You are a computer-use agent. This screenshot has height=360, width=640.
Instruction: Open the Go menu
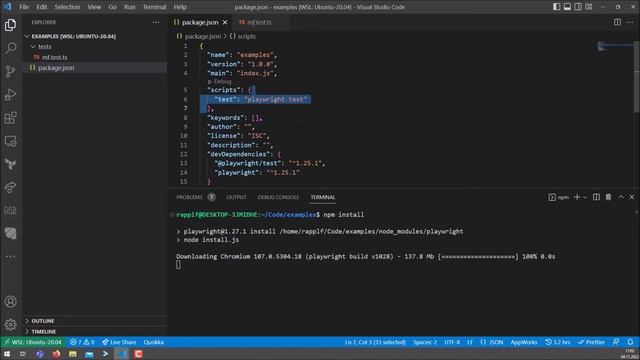pos(113,7)
